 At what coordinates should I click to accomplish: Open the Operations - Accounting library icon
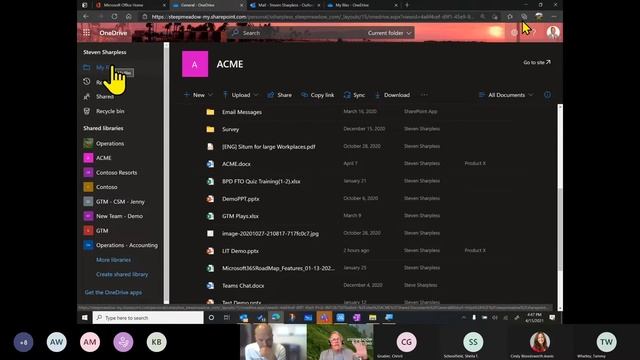click(x=88, y=245)
